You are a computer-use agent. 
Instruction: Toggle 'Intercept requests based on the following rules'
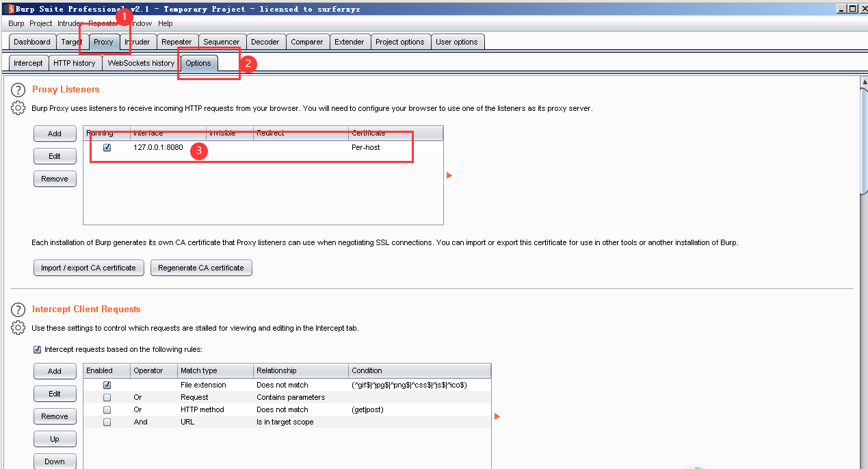[x=37, y=349]
